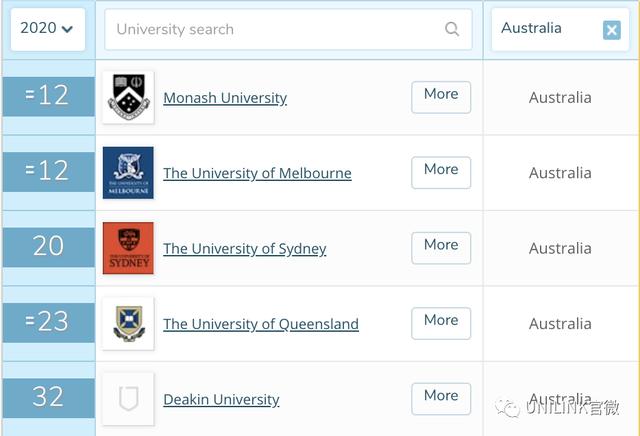Click More button for University of Sydney
This screenshot has height=436, width=640.
[x=441, y=248]
